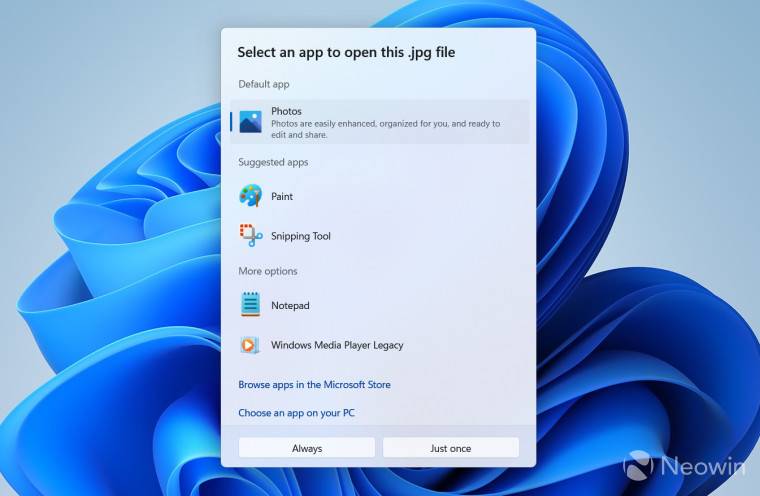
Task: Click the Just once button
Action: tap(451, 448)
